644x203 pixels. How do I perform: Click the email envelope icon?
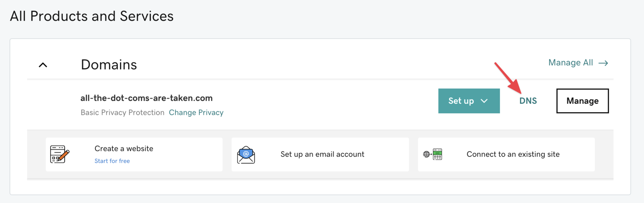coord(246,155)
